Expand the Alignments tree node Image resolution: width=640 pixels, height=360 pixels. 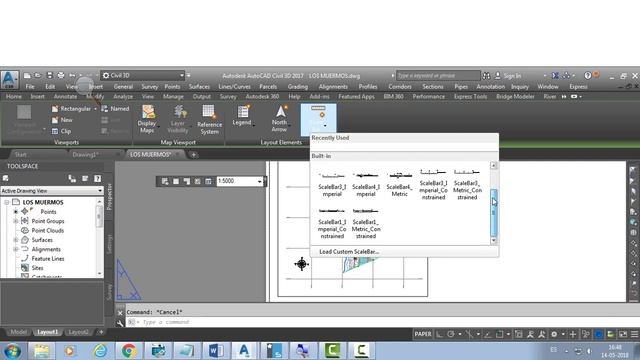click(16, 249)
